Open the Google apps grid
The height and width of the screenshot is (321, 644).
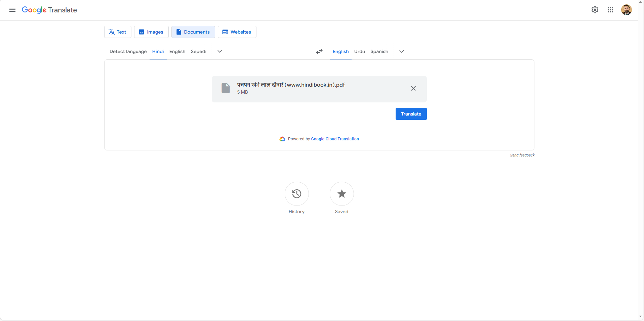point(611,10)
